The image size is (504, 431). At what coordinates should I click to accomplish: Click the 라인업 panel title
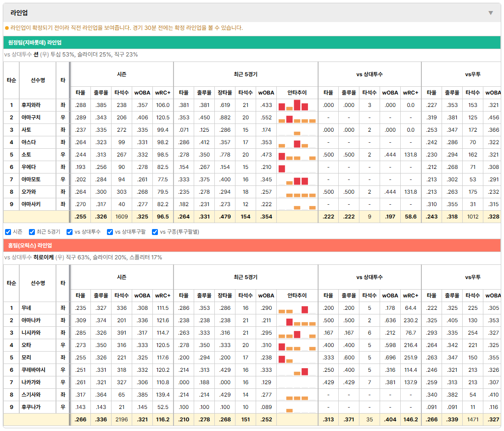click(x=19, y=13)
